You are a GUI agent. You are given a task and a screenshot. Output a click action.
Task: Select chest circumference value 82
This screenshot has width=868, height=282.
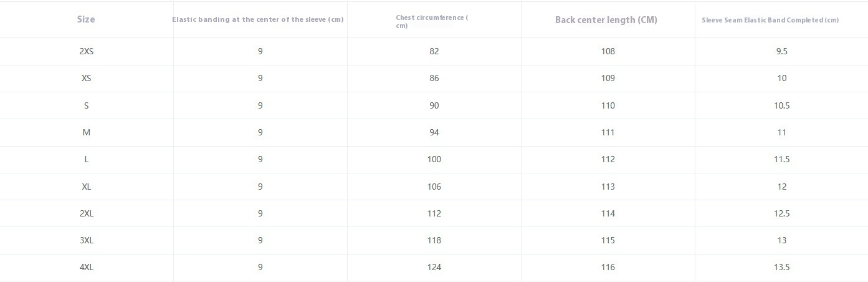[x=434, y=51]
